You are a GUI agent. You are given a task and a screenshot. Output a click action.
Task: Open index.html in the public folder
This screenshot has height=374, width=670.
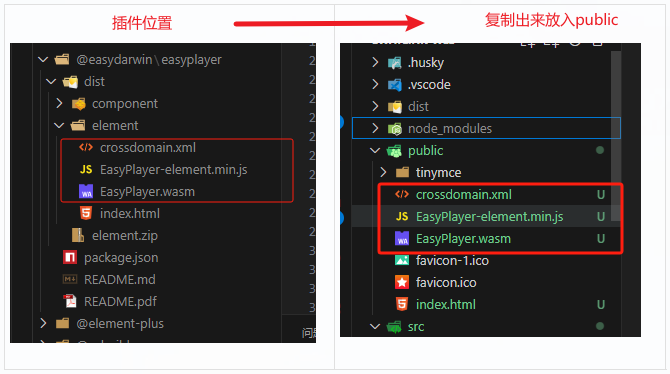446,304
